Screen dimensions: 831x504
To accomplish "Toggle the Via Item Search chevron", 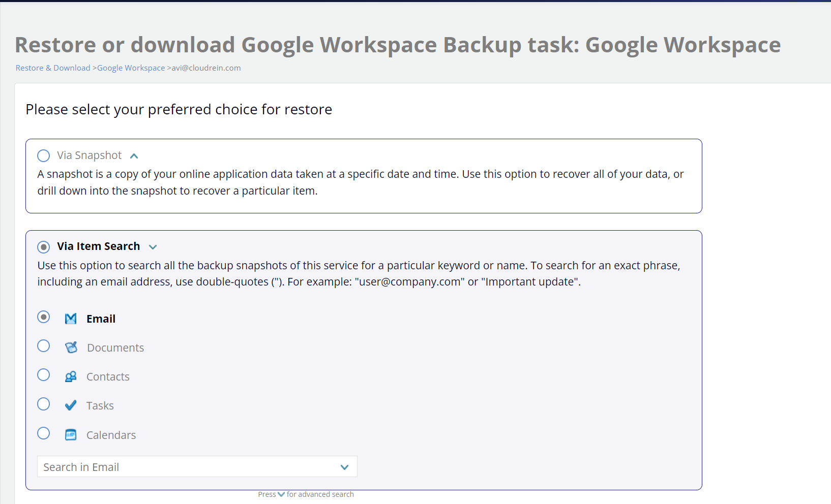I will click(153, 247).
